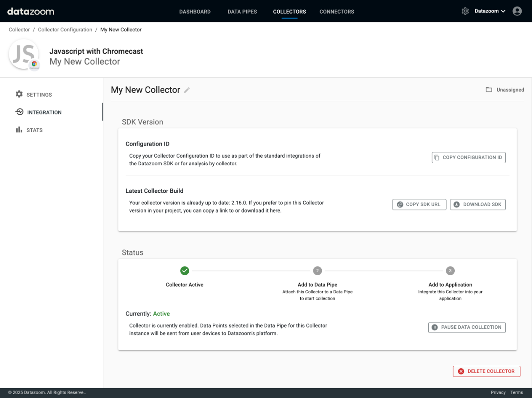532x398 pixels.
Task: Click the Integration icon in sidebar
Action: pyautogui.click(x=19, y=112)
